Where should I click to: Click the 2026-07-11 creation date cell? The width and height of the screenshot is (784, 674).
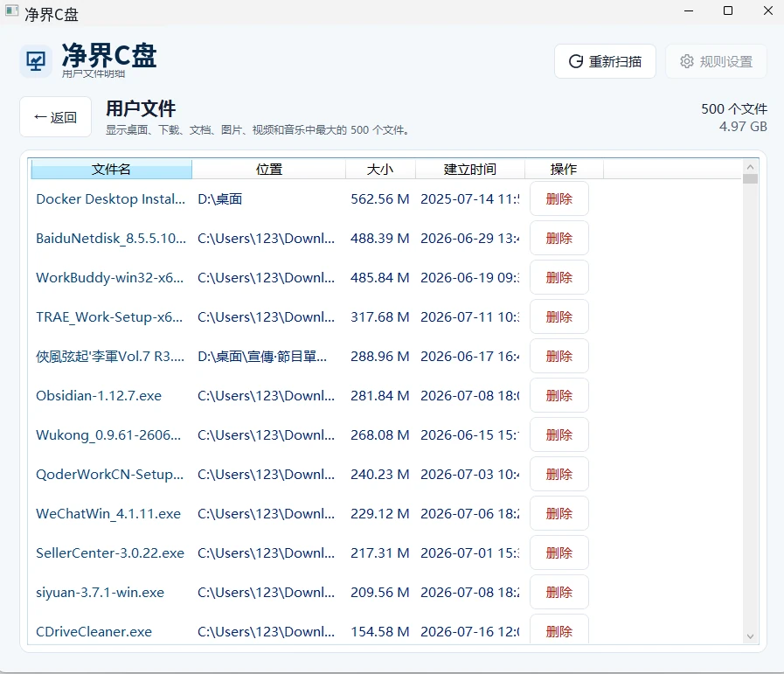coord(470,317)
